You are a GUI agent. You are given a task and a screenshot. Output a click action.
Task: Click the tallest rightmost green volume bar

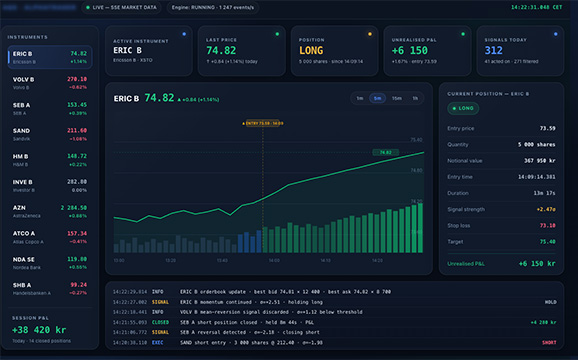[420, 228]
